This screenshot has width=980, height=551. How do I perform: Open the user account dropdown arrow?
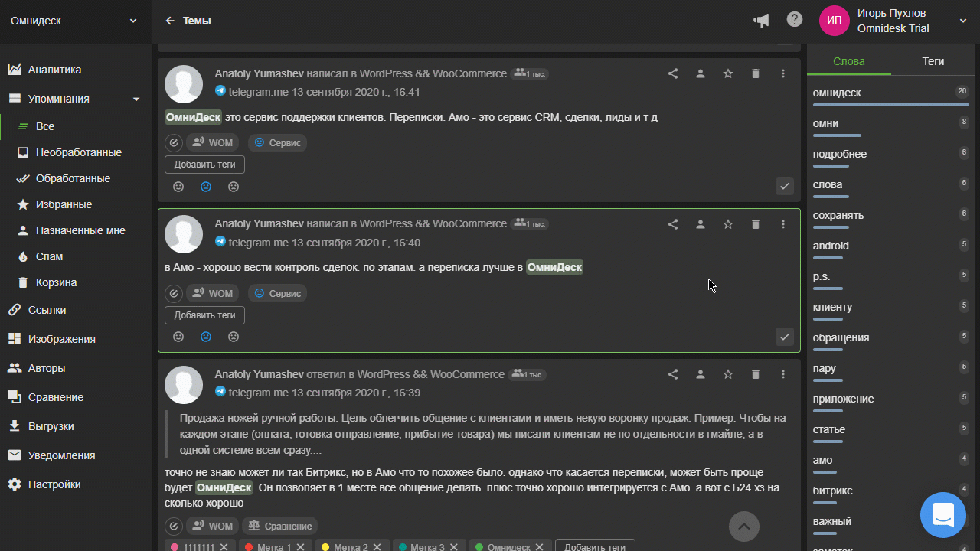click(x=964, y=21)
